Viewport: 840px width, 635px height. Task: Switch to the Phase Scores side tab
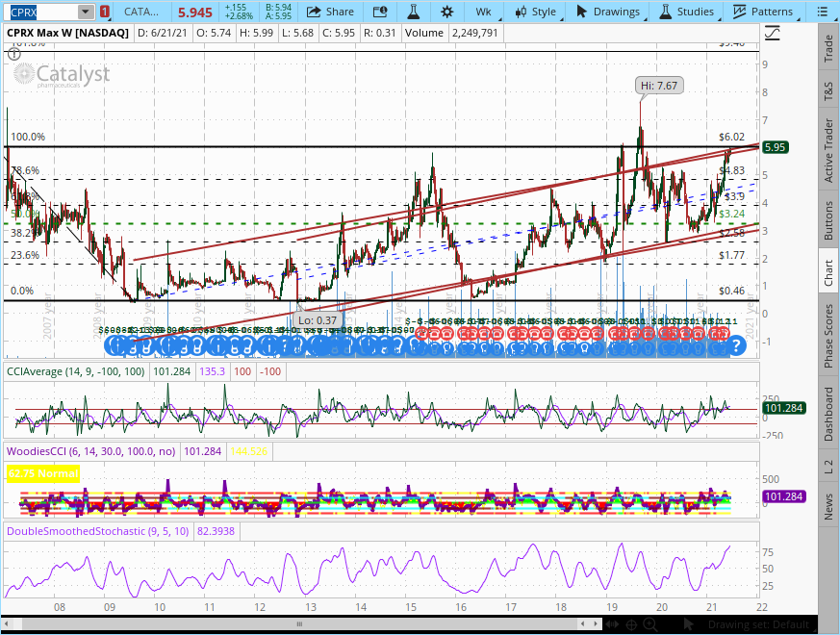(827, 336)
